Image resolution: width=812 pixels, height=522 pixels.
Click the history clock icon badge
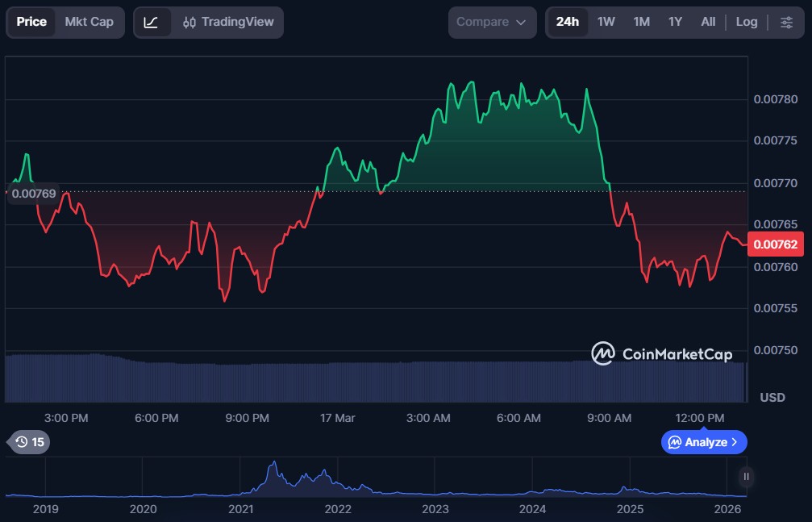pyautogui.click(x=28, y=441)
